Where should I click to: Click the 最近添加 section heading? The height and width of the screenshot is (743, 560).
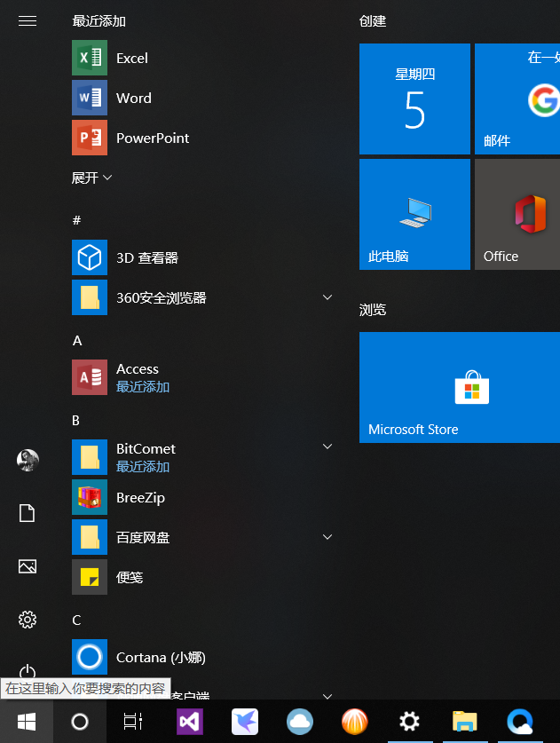pos(99,20)
